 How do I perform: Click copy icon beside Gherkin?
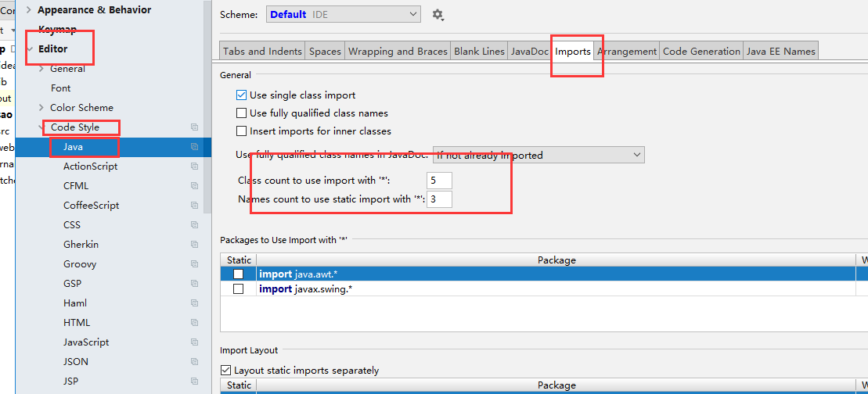pyautogui.click(x=194, y=244)
